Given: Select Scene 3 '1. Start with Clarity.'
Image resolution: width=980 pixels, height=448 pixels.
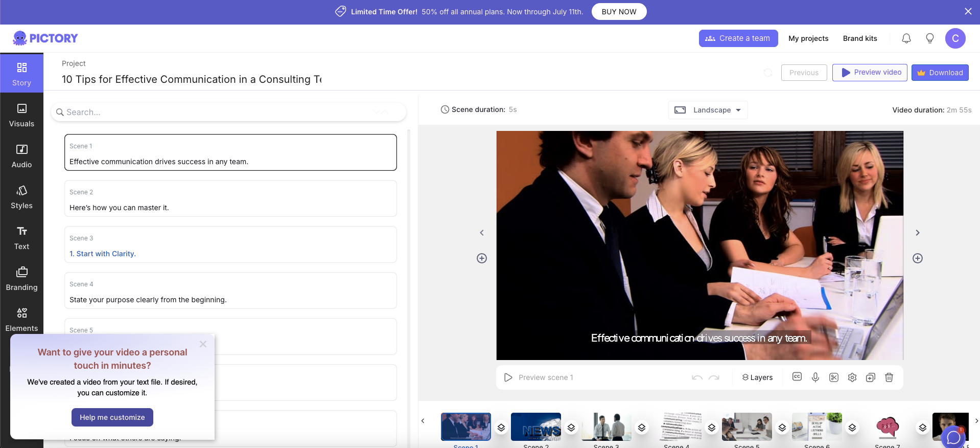Looking at the screenshot, I should click(x=230, y=244).
